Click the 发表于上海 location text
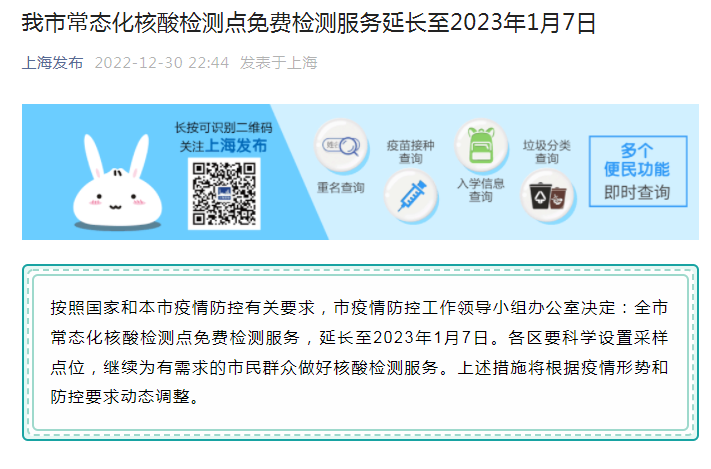The width and height of the screenshot is (711, 469). 278,63
